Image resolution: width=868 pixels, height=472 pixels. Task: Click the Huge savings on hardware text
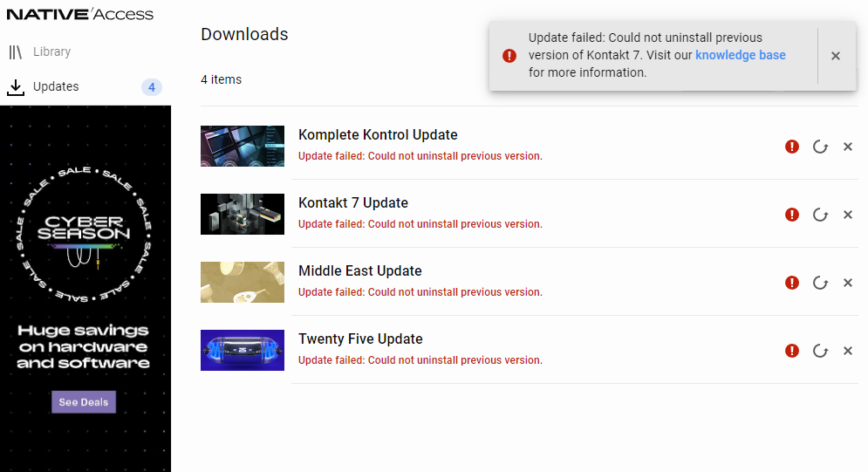tap(83, 346)
